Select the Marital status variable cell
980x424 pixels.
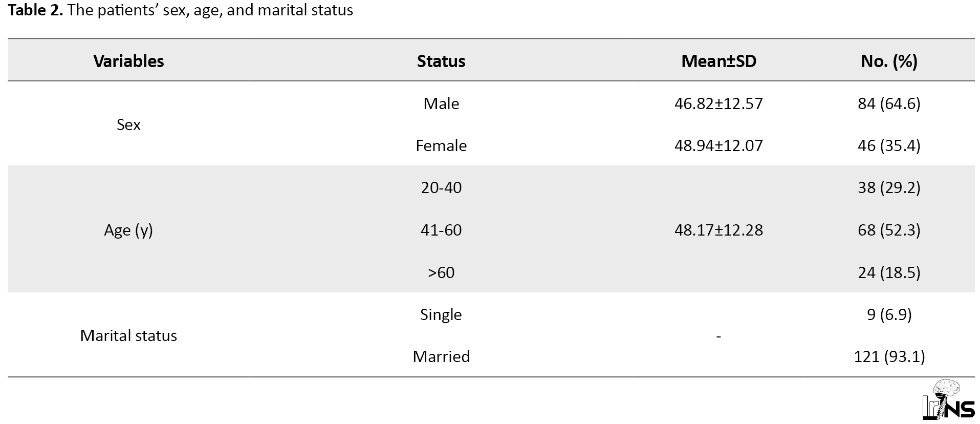point(128,335)
